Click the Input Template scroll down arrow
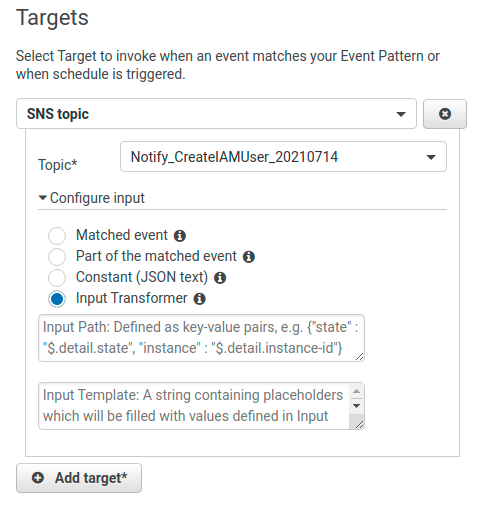This screenshot has height=510, width=482. point(357,406)
